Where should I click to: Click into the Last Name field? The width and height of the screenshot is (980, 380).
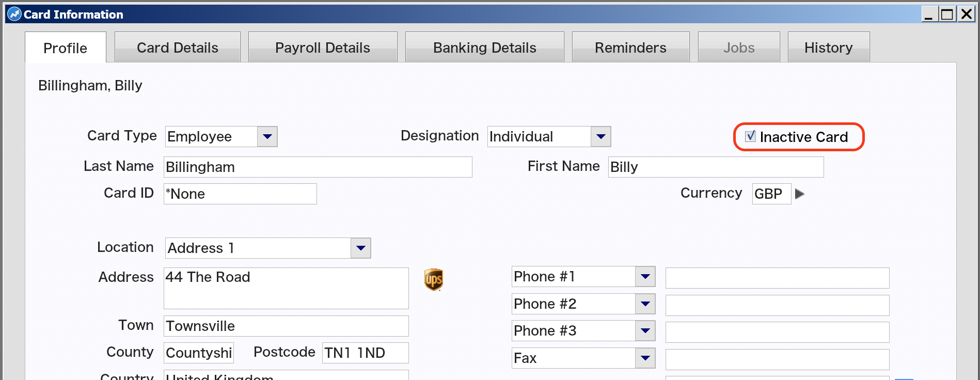click(318, 167)
